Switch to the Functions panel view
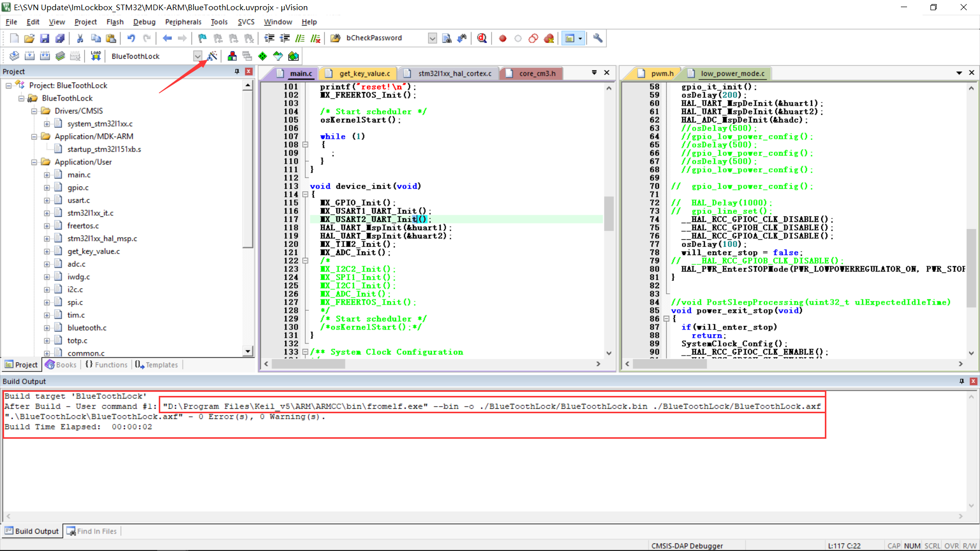 point(106,364)
